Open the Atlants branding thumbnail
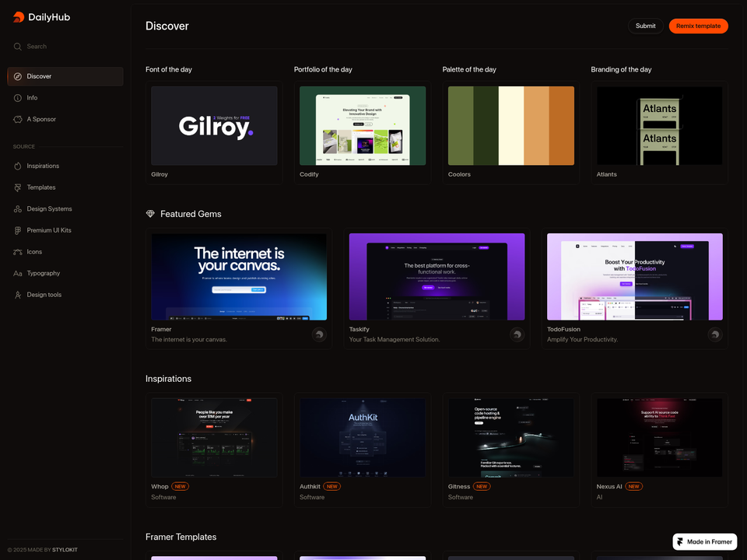 659,126
